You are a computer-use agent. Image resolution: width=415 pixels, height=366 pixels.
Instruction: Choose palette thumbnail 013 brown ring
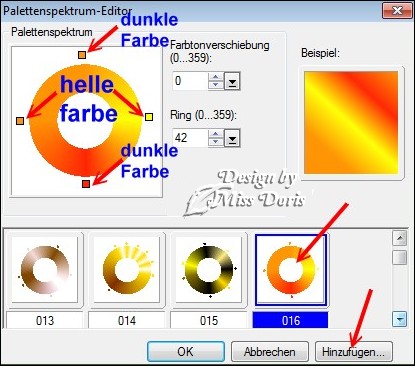pyautogui.click(x=45, y=269)
